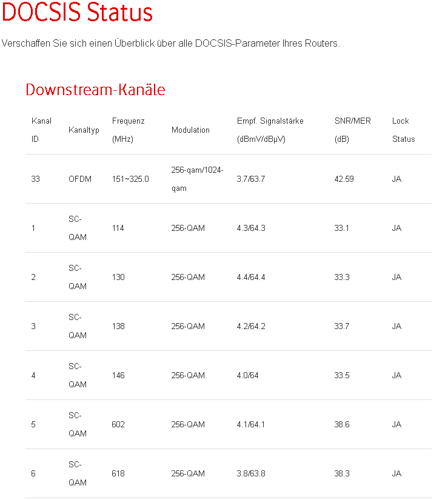
Task: Select the 4.4/64.4 signal strength value
Action: click(251, 277)
